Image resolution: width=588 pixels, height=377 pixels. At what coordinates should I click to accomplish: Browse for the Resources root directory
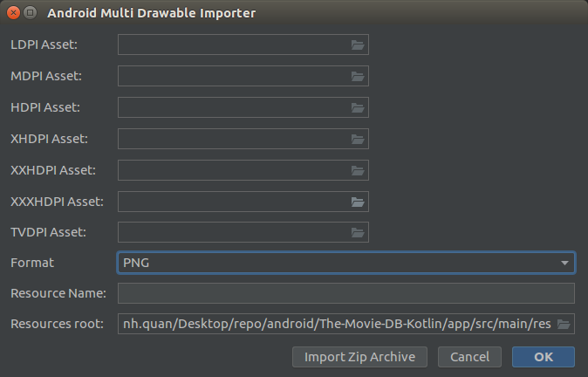tap(564, 325)
